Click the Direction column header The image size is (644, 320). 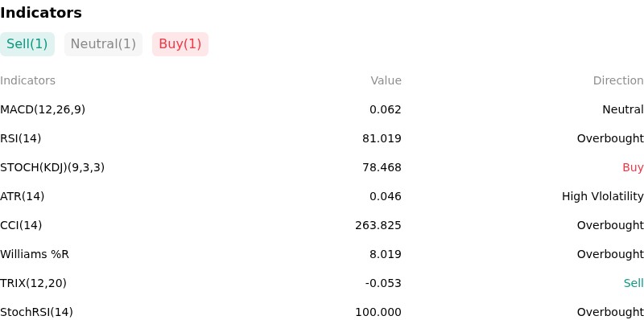click(618, 81)
